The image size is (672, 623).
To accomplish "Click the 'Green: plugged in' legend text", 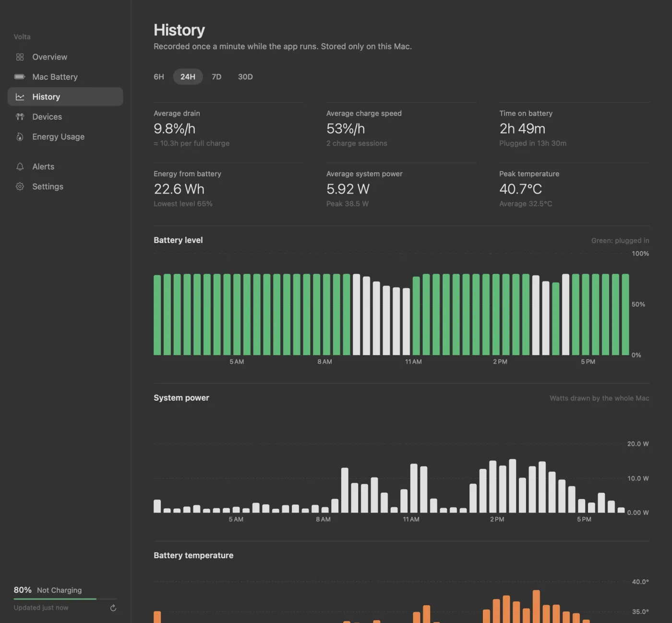I will click(x=620, y=241).
